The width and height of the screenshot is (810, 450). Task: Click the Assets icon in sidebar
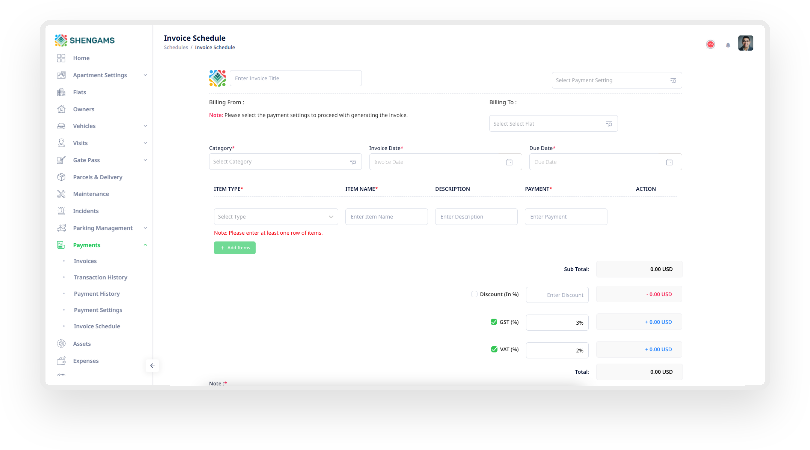[x=61, y=344]
